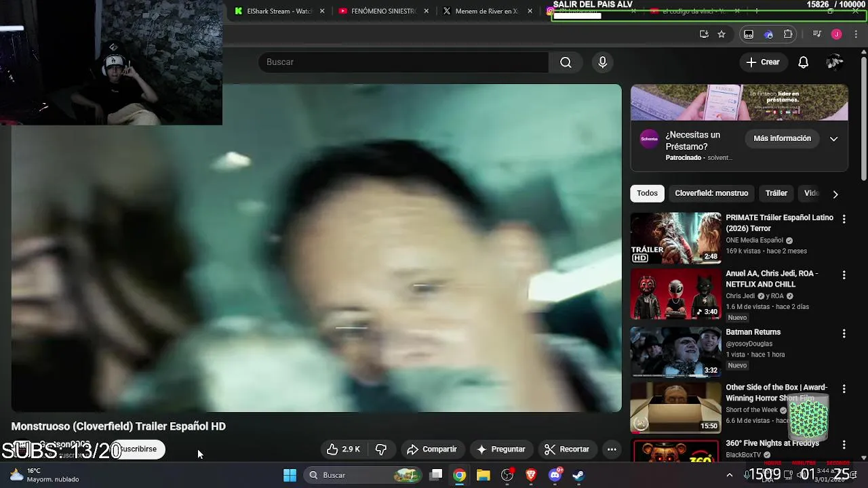The height and width of the screenshot is (488, 868).
Task: Click the 360° Five Nights at Freddys title
Action: click(772, 443)
